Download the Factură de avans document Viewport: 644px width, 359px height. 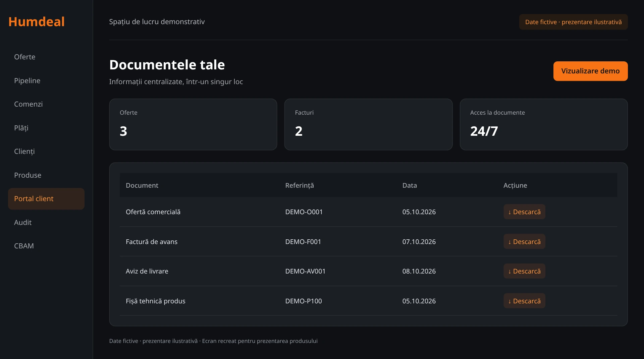(x=524, y=242)
